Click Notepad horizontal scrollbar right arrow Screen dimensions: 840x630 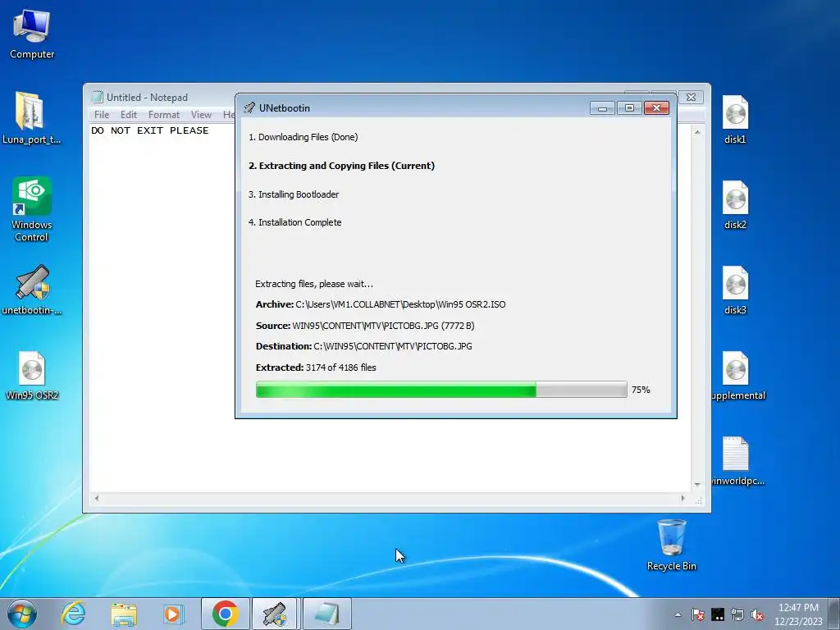[x=682, y=498]
